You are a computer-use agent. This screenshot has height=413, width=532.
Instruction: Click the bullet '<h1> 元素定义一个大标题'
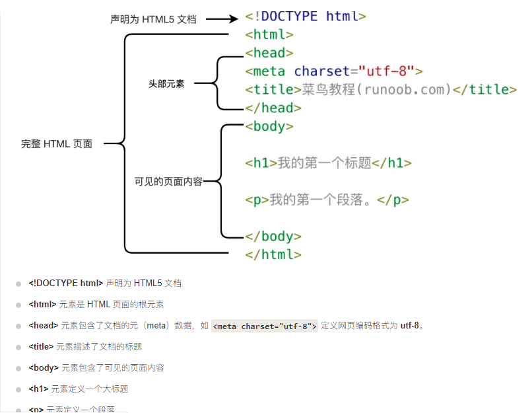pos(79,389)
